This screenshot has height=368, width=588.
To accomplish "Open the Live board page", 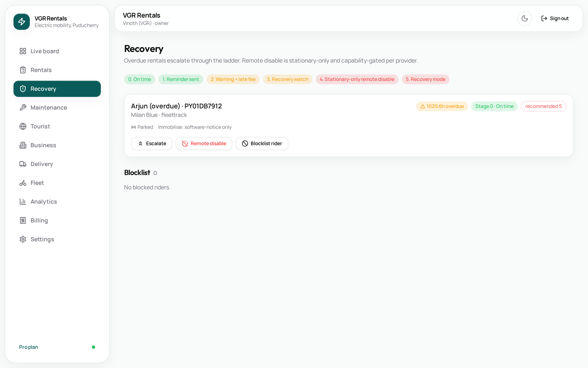I will coord(57,51).
